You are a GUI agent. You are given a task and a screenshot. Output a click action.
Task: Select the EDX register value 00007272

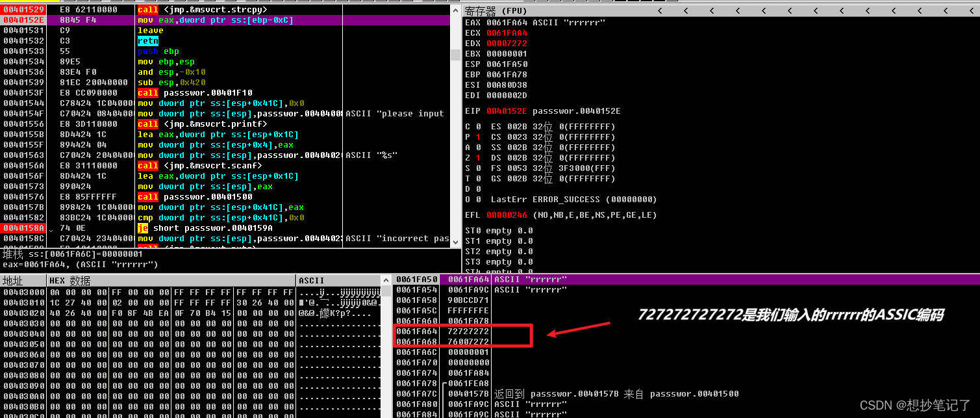(x=507, y=44)
